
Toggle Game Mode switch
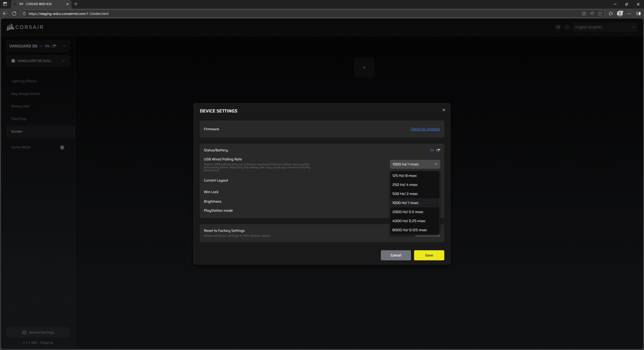(x=64, y=147)
